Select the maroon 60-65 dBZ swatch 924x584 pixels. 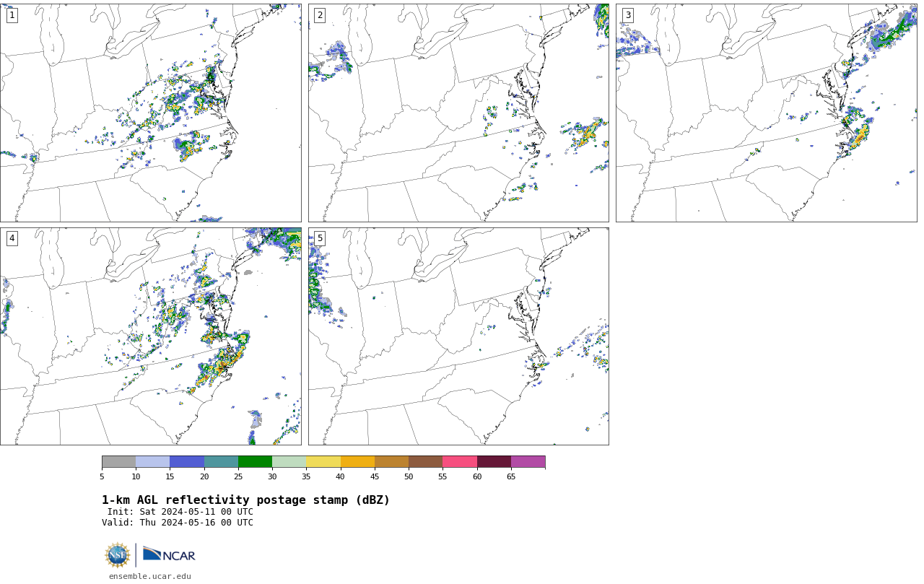click(x=494, y=462)
